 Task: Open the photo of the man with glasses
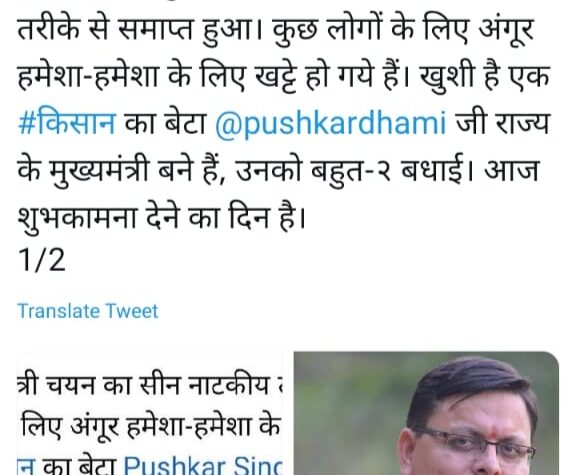click(426, 413)
